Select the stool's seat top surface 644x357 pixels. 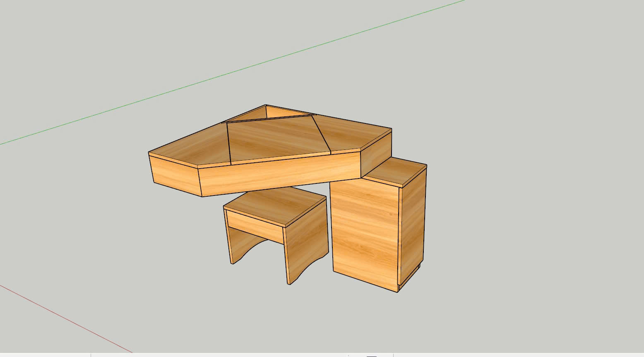(274, 204)
